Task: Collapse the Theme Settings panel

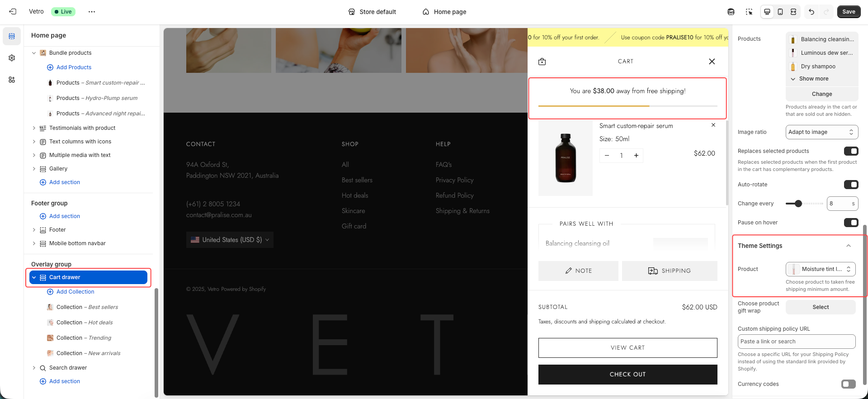Action: pos(849,246)
